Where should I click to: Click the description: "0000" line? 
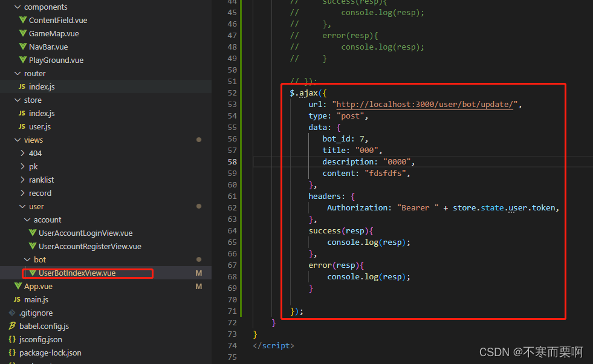(x=369, y=162)
